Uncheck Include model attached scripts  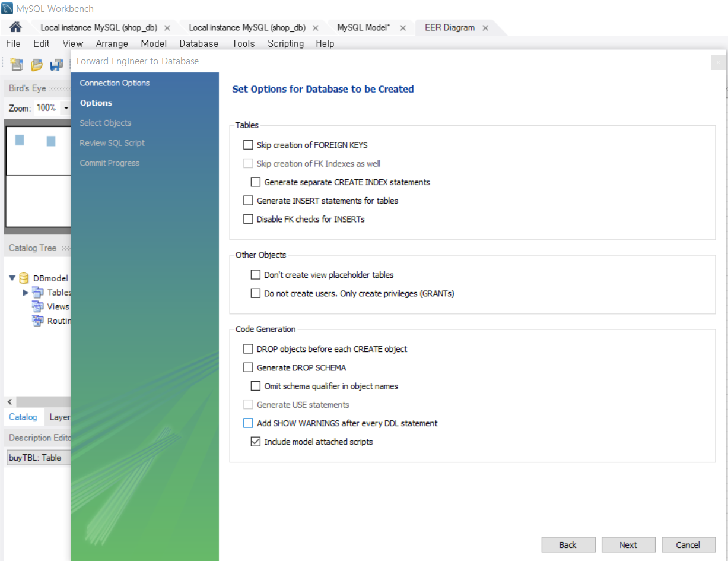tap(256, 442)
